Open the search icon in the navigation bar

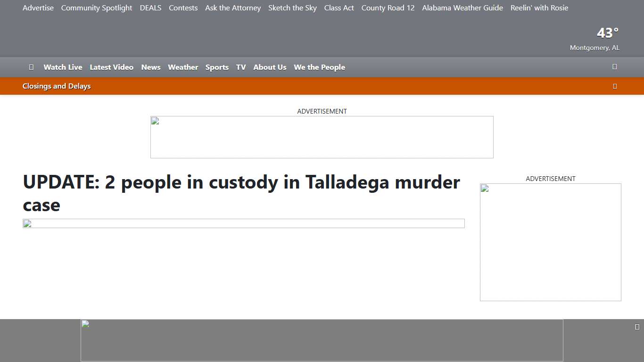[x=615, y=66]
